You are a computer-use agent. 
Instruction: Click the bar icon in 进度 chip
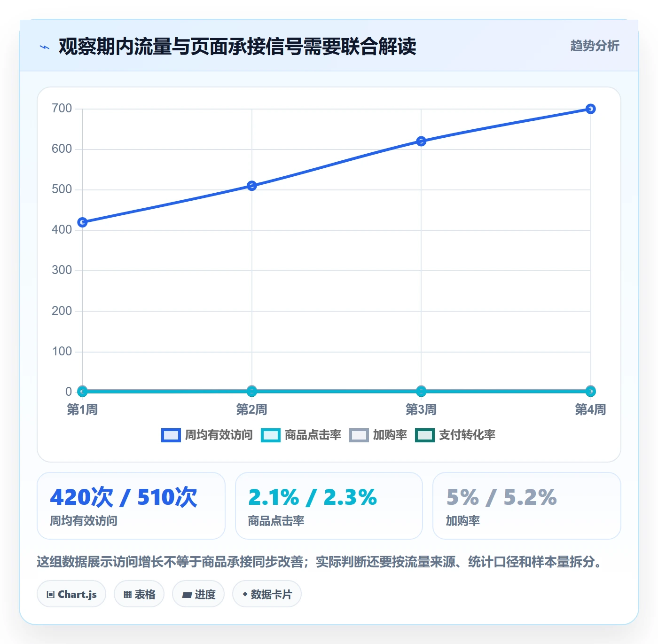click(x=187, y=595)
